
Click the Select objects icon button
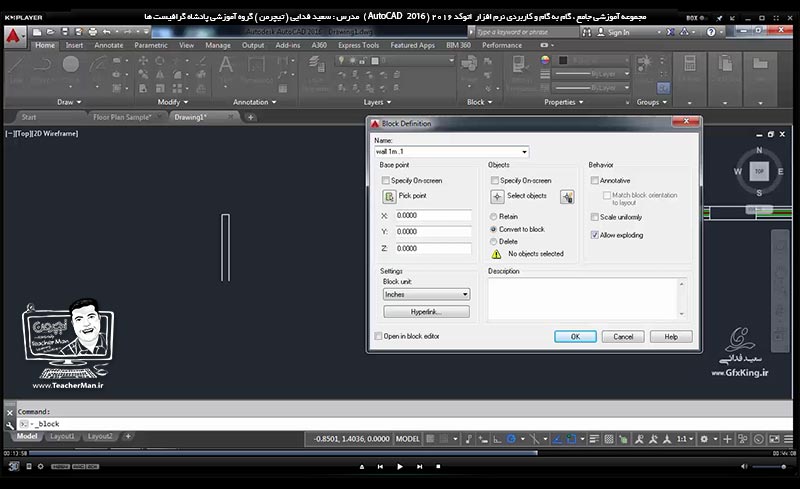click(497, 197)
